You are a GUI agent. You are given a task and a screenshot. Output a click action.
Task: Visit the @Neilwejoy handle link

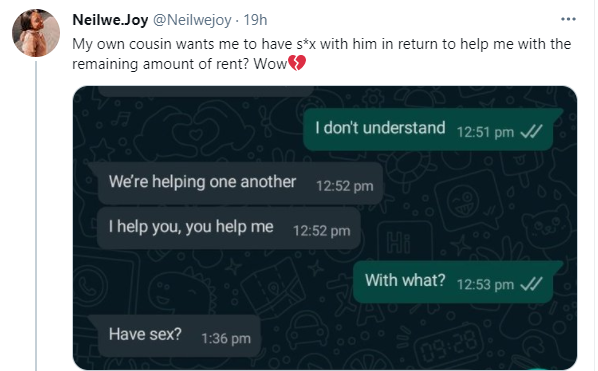tap(192, 20)
